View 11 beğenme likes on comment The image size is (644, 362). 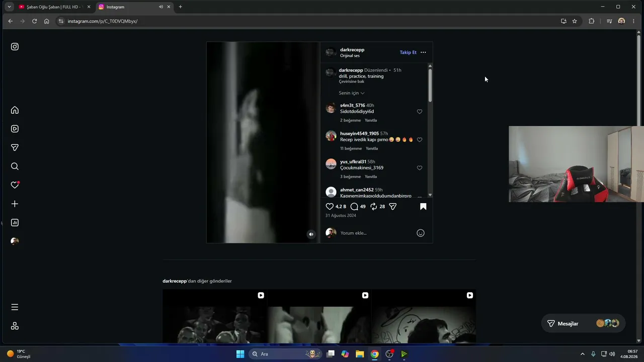[351, 148]
